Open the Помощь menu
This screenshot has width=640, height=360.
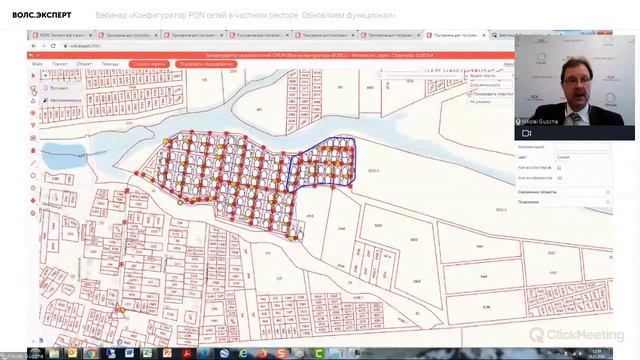[110, 64]
